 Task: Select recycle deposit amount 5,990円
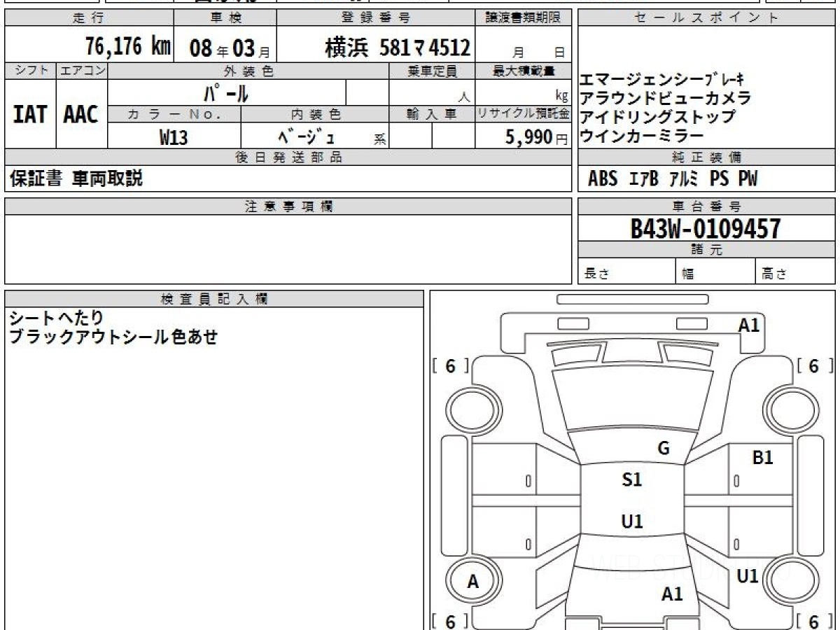click(x=537, y=137)
